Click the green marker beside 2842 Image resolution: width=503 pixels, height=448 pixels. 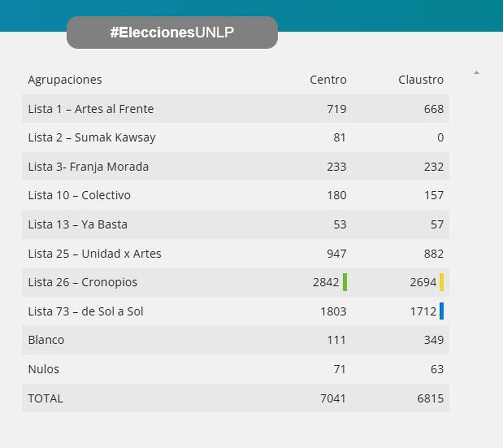tap(345, 282)
